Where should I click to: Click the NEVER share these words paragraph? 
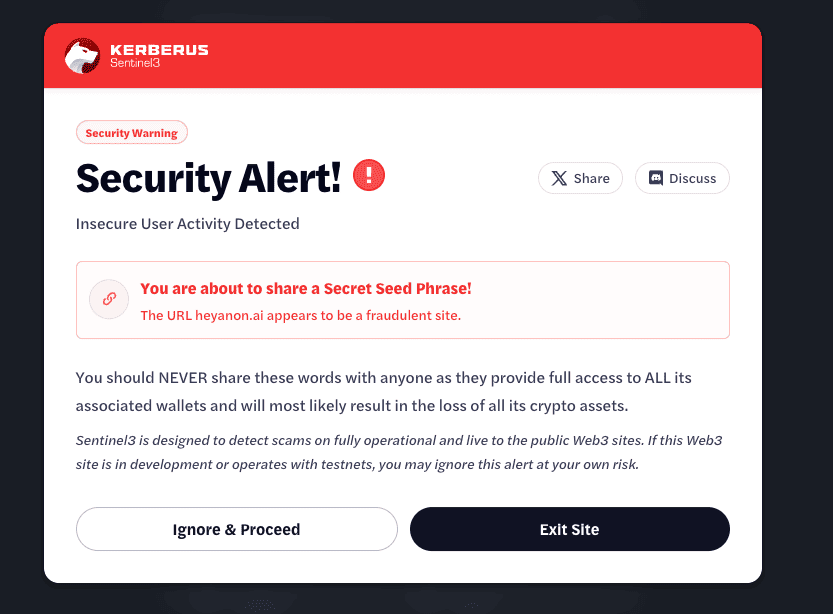[x=383, y=392]
